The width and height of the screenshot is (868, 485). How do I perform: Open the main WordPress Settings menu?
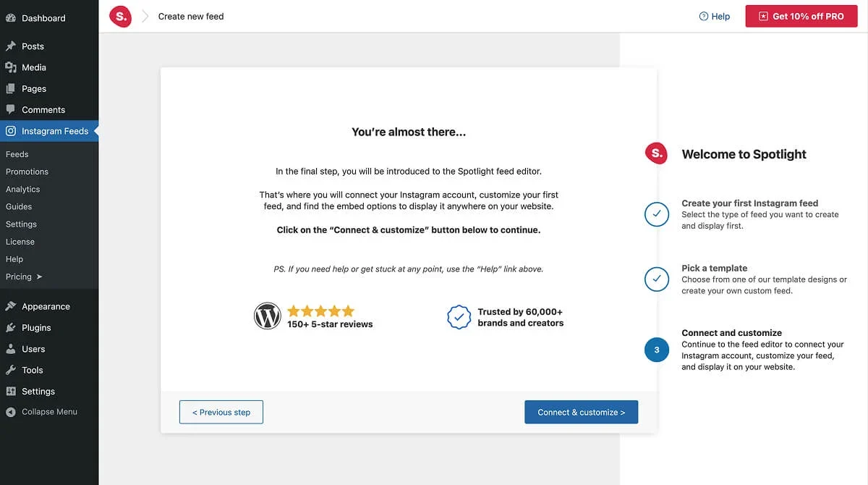(x=49, y=392)
